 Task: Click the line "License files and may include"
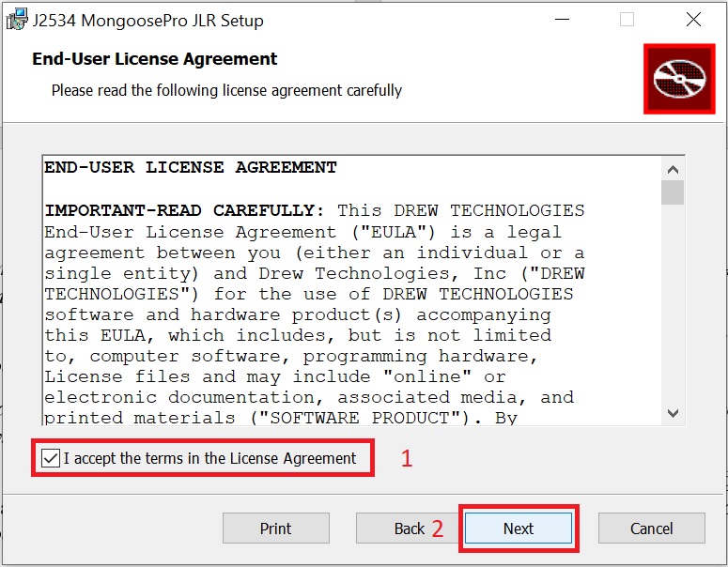tap(275, 376)
